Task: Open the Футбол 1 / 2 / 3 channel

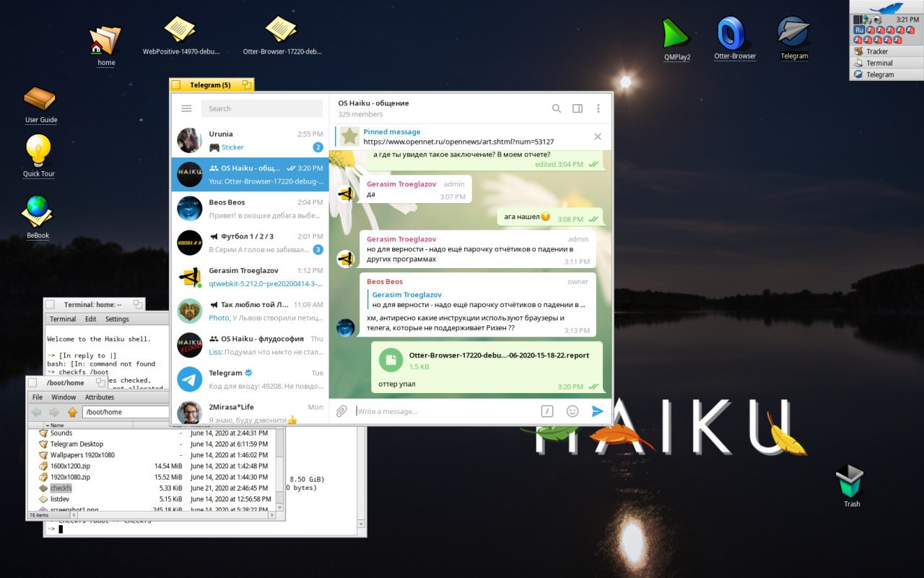Action: click(x=250, y=243)
